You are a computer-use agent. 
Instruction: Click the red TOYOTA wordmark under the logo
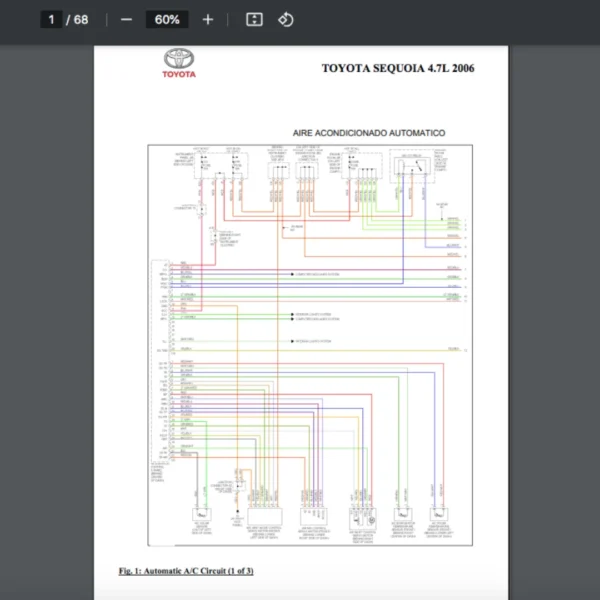[x=181, y=74]
